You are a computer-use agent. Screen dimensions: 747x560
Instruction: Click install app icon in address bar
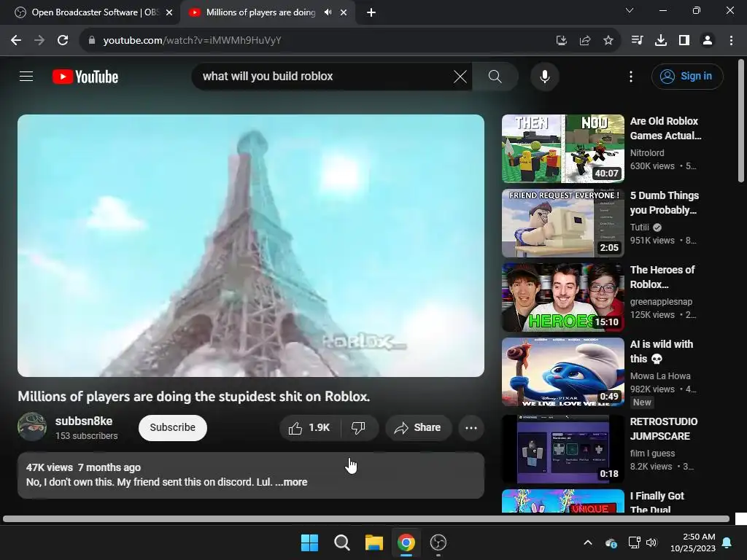561,41
